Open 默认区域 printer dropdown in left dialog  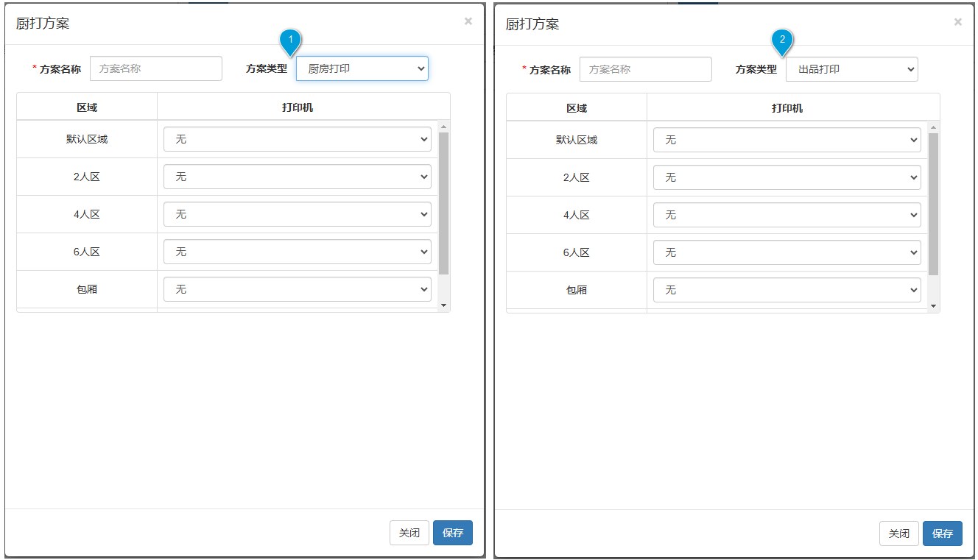tap(298, 139)
